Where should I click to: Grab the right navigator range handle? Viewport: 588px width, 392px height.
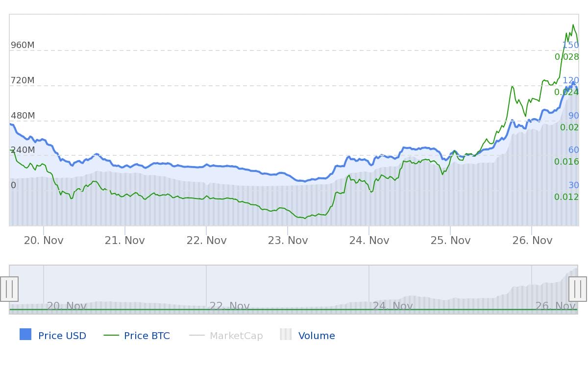tap(578, 289)
